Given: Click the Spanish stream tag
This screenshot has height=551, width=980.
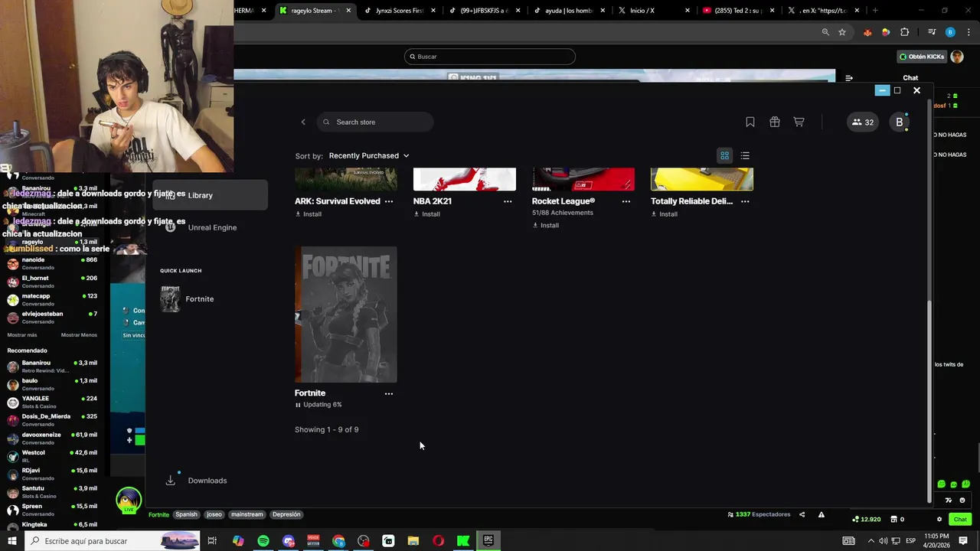Looking at the screenshot, I should coord(186,515).
